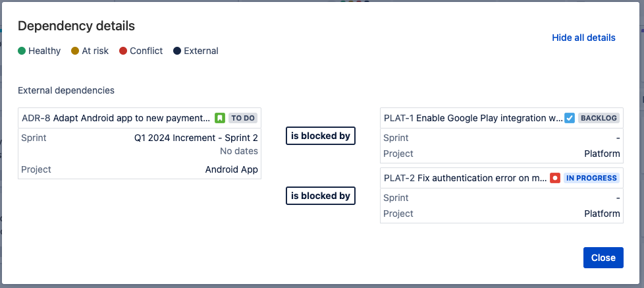Open the ADR-8 Adapt Android app issue
The height and width of the screenshot is (288, 644).
116,118
